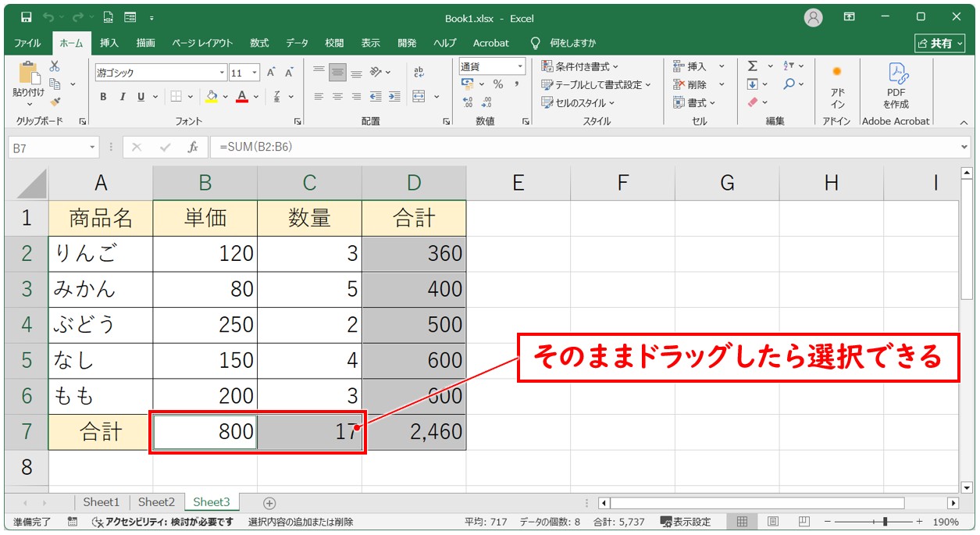Click the yellow fill color swatch

point(211,97)
